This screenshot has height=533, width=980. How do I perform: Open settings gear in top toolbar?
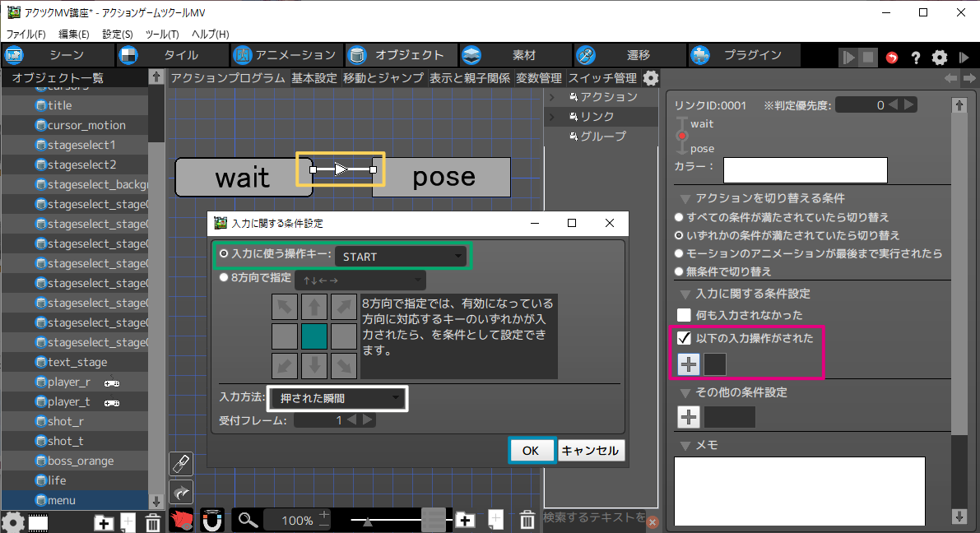coord(940,58)
